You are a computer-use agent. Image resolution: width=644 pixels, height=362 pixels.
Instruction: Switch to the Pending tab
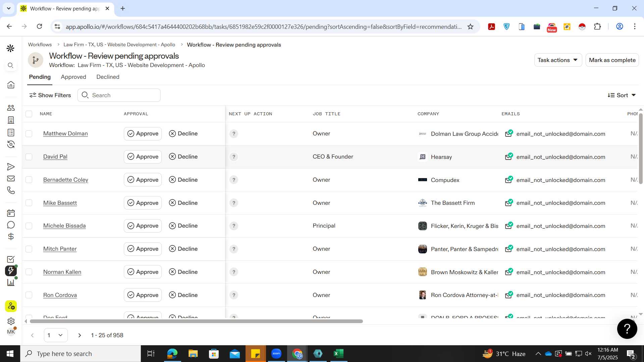coord(40,77)
